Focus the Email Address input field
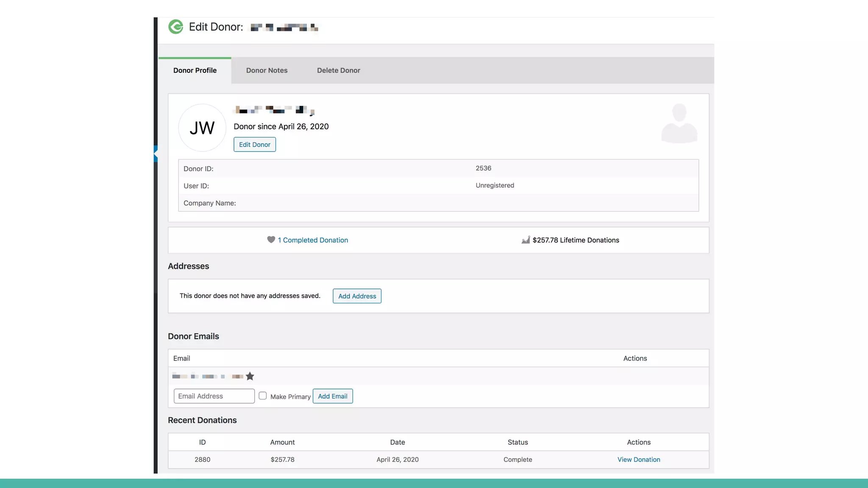Image resolution: width=868 pixels, height=488 pixels. point(214,396)
